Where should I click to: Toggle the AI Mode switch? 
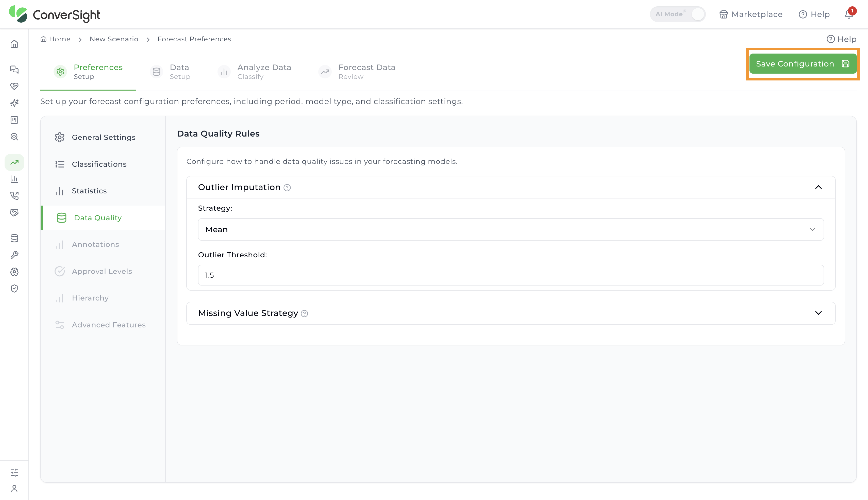pyautogui.click(x=677, y=14)
